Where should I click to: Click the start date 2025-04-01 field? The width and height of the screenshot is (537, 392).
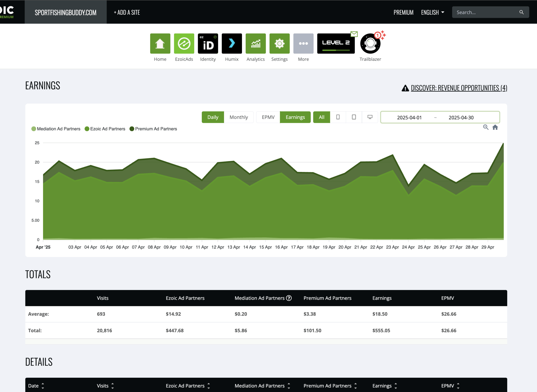[x=409, y=117]
